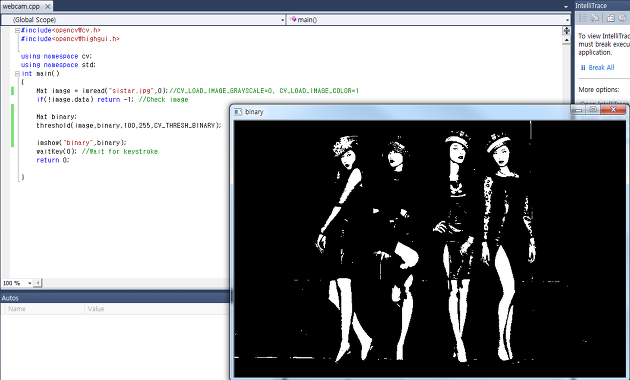Click the binary window title icon
The image size is (630, 380).
(238, 112)
